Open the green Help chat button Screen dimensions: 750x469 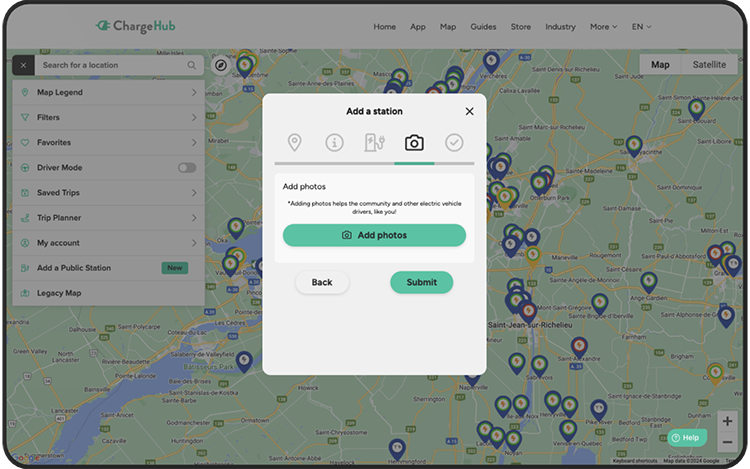(686, 437)
